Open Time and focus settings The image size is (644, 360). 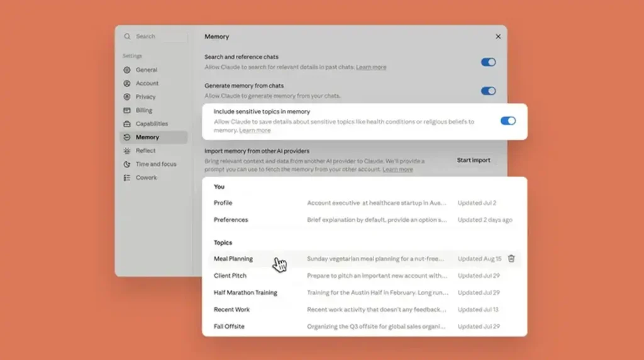click(153, 164)
